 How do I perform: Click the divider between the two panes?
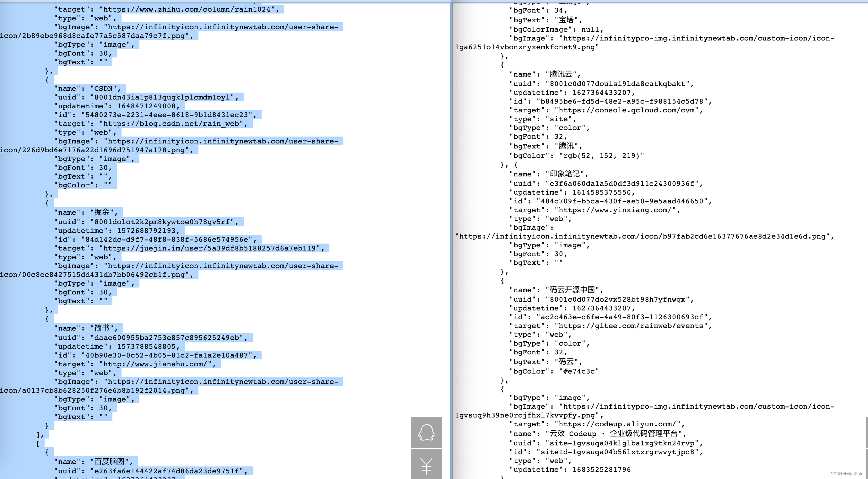coord(451,236)
